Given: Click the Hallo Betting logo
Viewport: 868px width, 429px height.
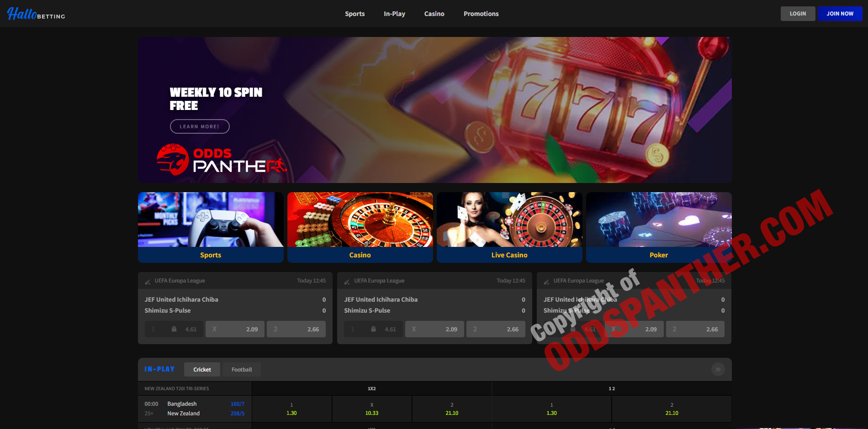Looking at the screenshot, I should 36,14.
